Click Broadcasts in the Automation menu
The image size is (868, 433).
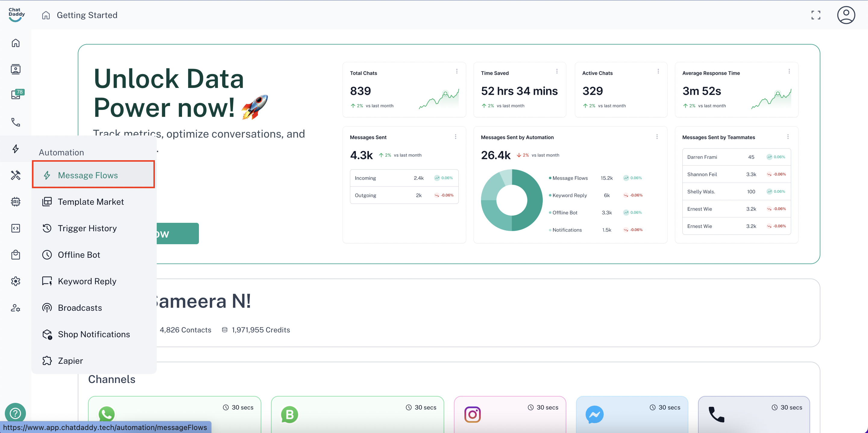click(x=80, y=308)
